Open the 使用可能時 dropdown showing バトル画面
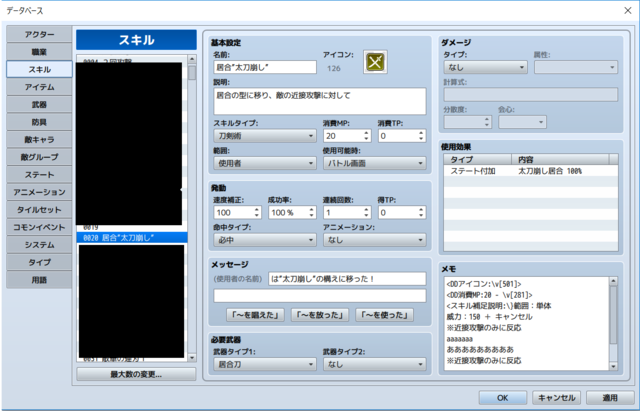The width and height of the screenshot is (640, 411). [x=375, y=163]
